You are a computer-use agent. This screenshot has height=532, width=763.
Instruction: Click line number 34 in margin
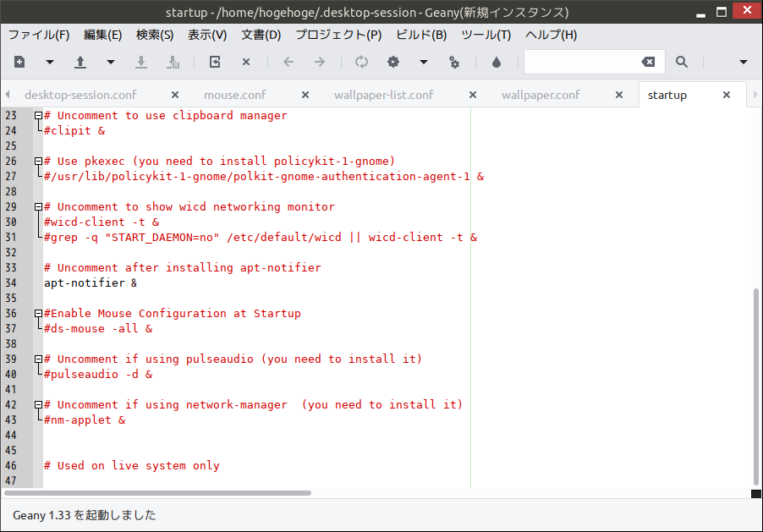11,282
